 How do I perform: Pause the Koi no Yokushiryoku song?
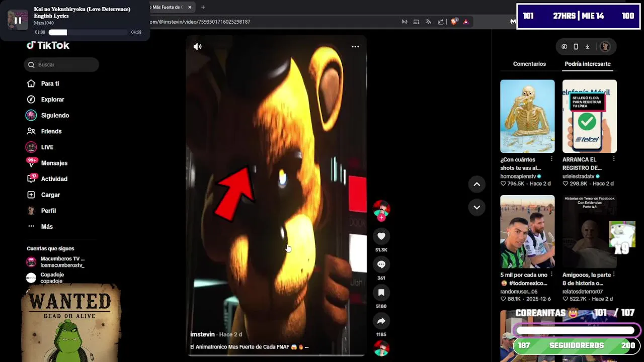point(18,21)
